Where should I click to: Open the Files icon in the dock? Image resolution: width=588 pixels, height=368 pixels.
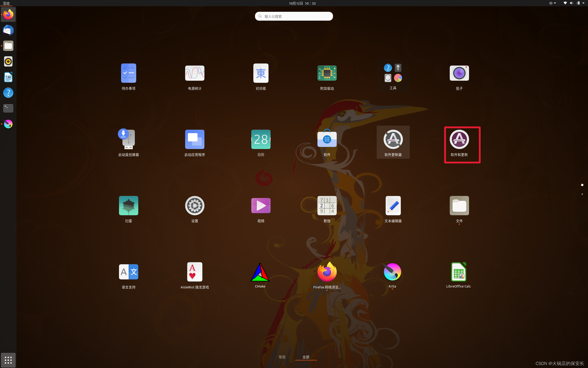(8, 46)
